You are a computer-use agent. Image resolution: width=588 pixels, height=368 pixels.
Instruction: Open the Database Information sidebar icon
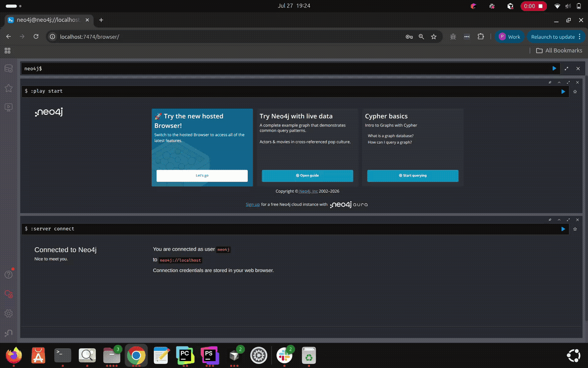8,69
